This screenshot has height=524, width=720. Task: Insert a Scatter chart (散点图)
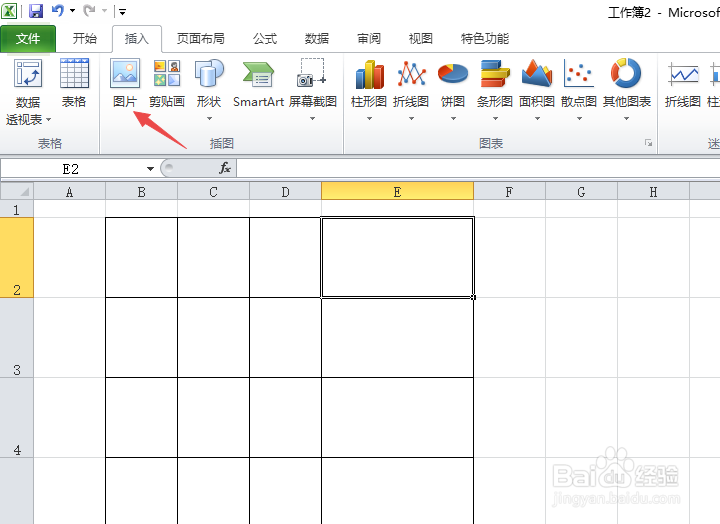579,84
